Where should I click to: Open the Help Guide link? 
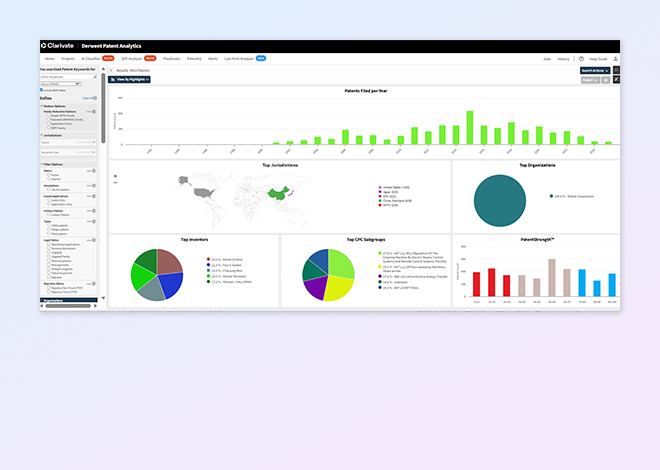click(x=598, y=59)
